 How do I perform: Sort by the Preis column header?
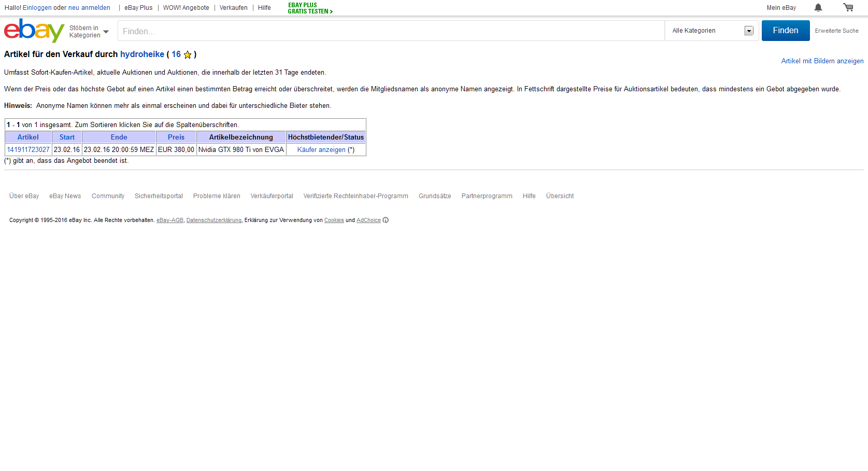click(x=176, y=137)
